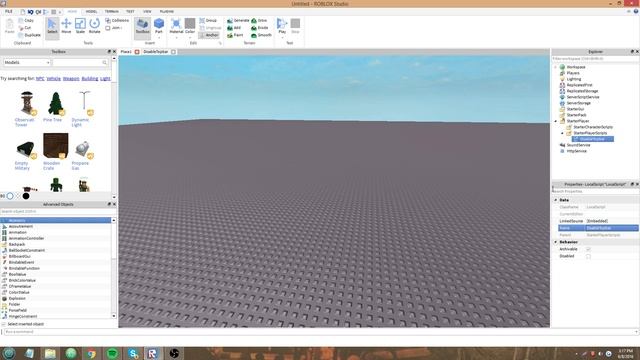The height and width of the screenshot is (360, 640).
Task: Toggle the Anchor button
Action: (x=209, y=35)
